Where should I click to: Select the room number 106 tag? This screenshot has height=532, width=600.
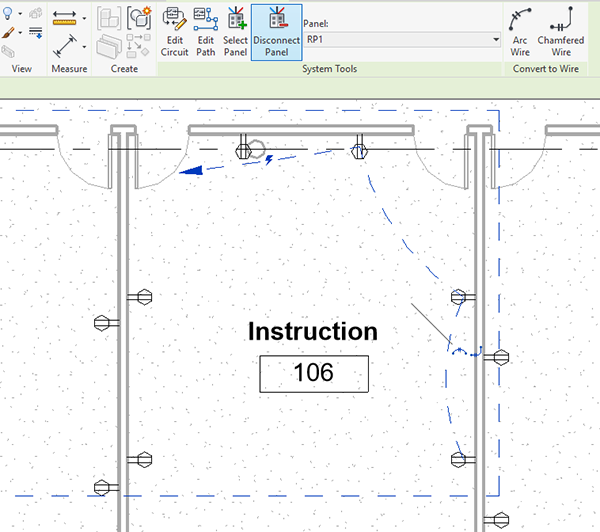click(313, 374)
